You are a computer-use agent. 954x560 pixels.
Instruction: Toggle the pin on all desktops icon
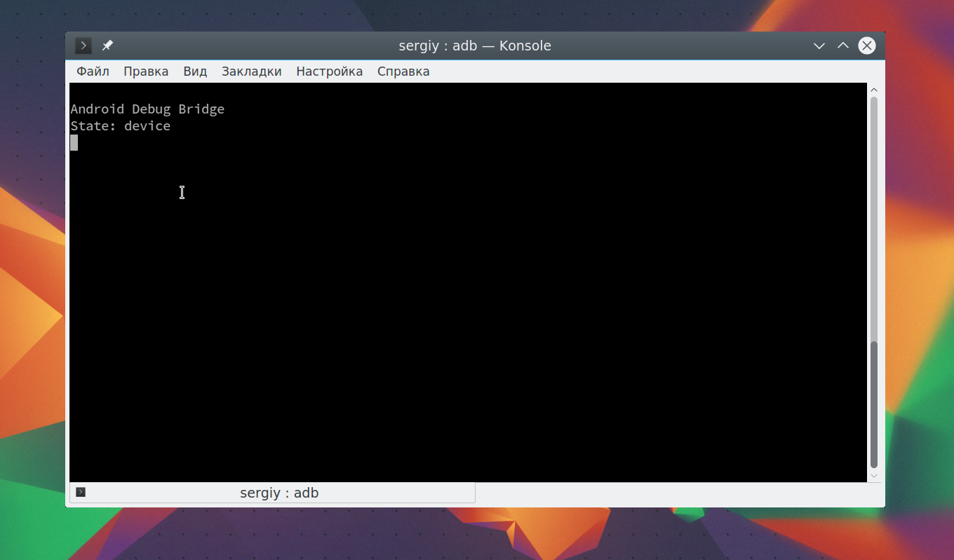click(x=107, y=46)
